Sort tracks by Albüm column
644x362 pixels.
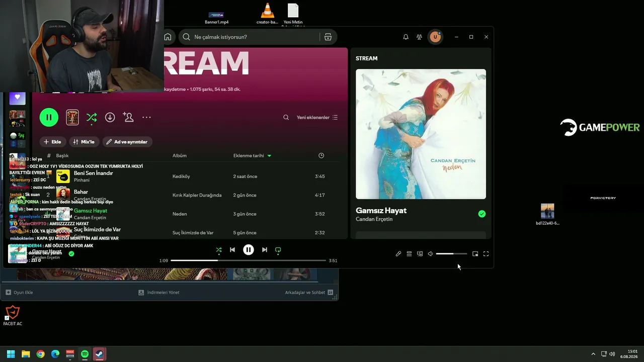coord(180,155)
